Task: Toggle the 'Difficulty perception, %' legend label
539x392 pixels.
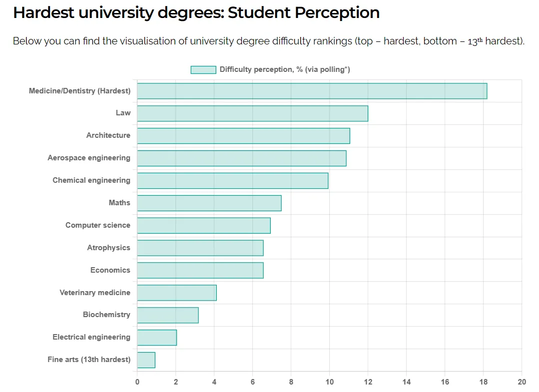Action: 285,70
